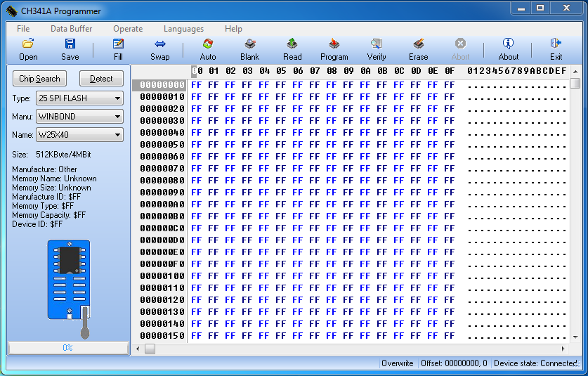Screen dimensions: 588x376
Task: Maximize the CH341A Programmer window
Action: pos(540,8)
